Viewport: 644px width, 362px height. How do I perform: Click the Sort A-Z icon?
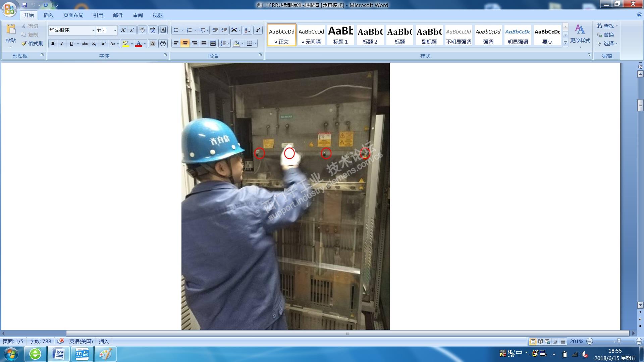pos(247,30)
